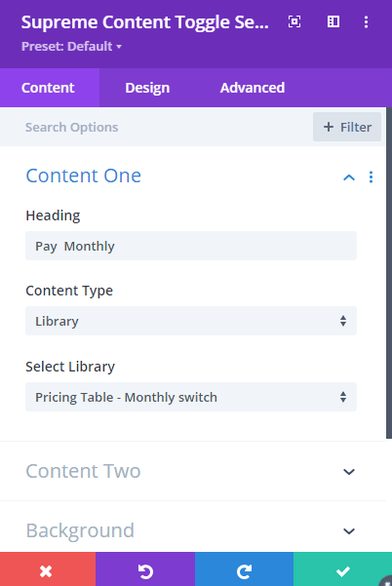This screenshot has width=392, height=586.
Task: Click the snap modal to sidebar icon
Action: coord(333,21)
